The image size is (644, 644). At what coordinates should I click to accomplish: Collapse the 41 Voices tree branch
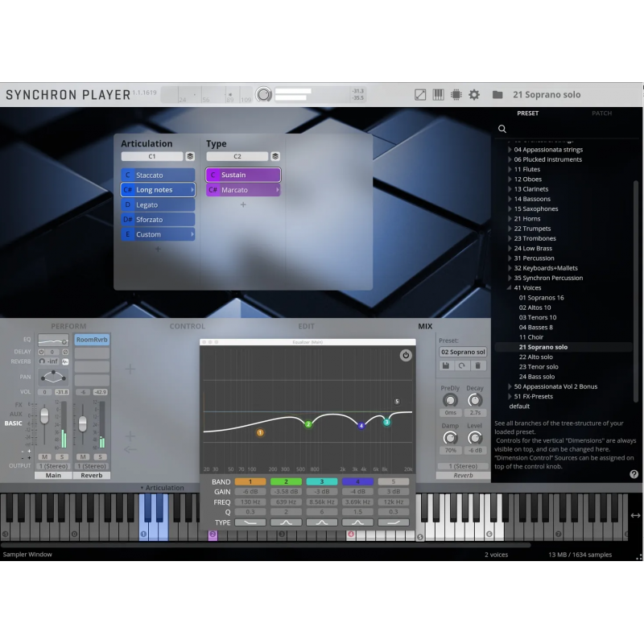[510, 287]
